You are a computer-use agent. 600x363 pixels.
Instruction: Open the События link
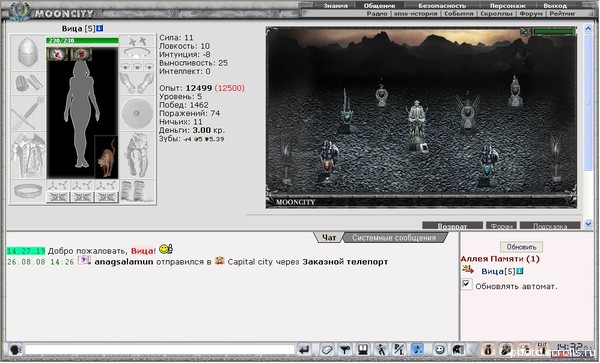point(458,13)
